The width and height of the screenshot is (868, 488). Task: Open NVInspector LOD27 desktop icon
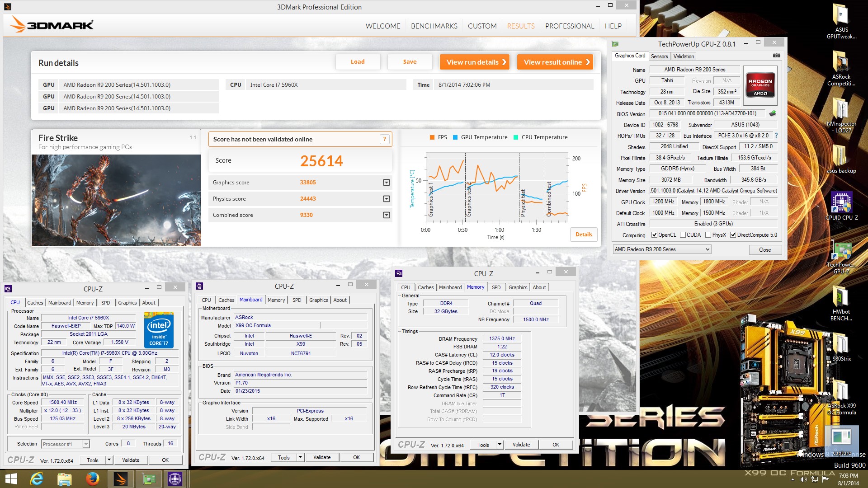(841, 115)
